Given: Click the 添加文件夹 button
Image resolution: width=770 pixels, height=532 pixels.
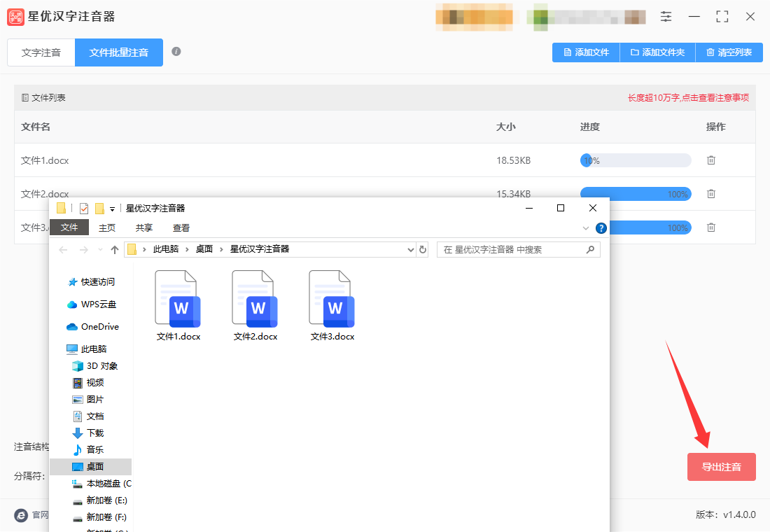Looking at the screenshot, I should click(658, 52).
